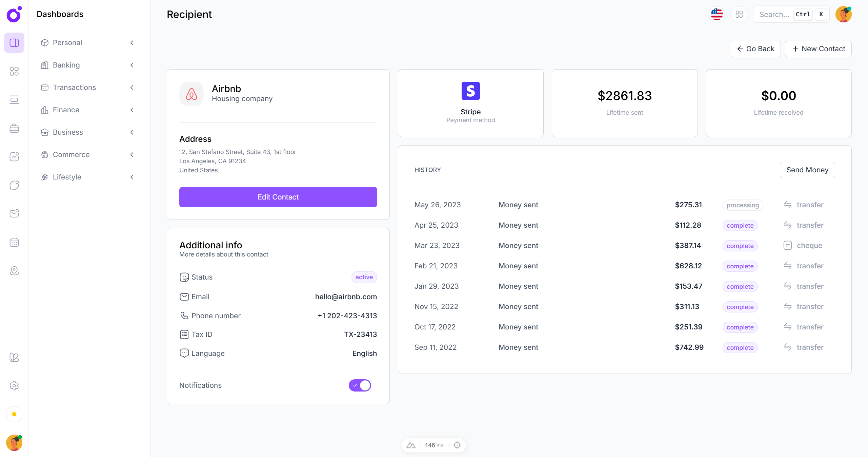Open the apps grid icon in header
The height and width of the screenshot is (457, 868).
[739, 14]
